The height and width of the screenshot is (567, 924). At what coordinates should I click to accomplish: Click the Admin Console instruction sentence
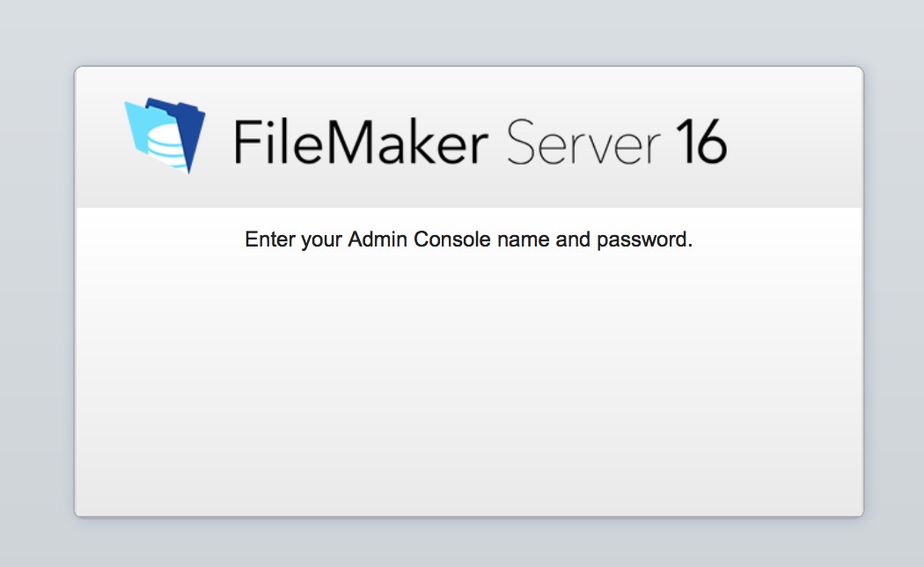click(468, 239)
